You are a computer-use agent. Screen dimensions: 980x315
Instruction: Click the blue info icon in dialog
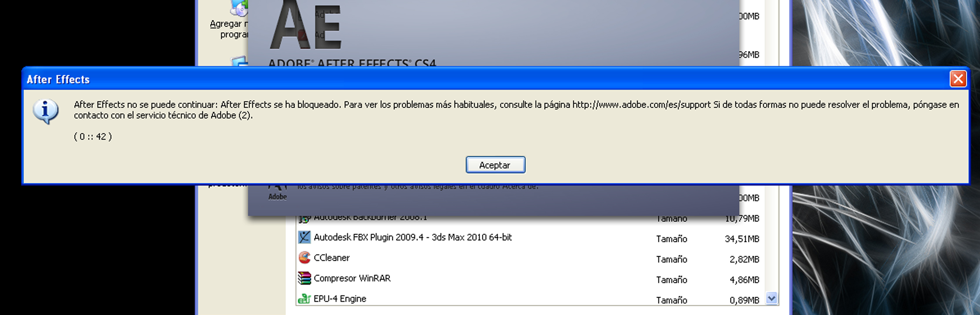[x=46, y=111]
